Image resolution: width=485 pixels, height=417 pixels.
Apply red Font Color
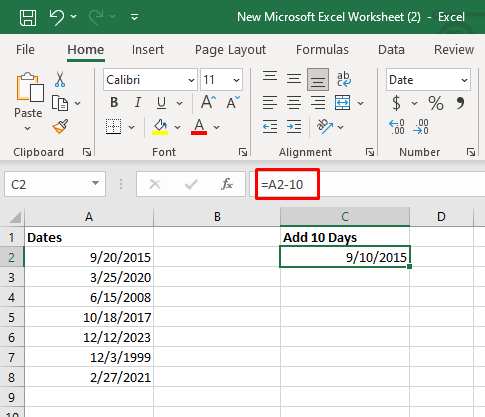click(x=199, y=127)
